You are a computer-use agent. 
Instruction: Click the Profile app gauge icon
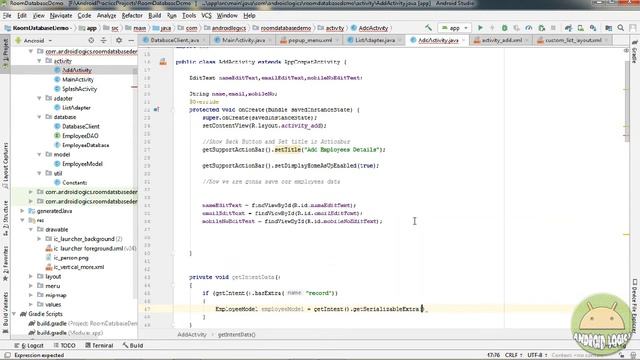pyautogui.click(x=529, y=28)
